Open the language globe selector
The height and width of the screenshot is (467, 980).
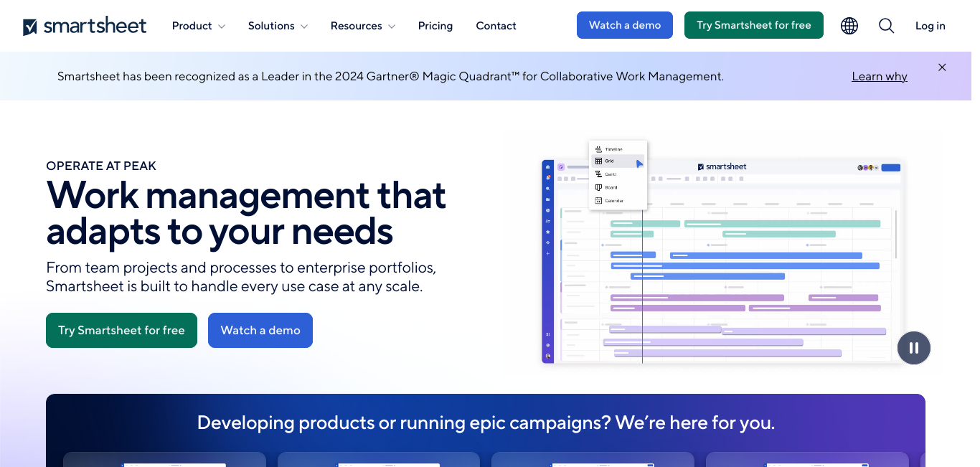coord(849,26)
